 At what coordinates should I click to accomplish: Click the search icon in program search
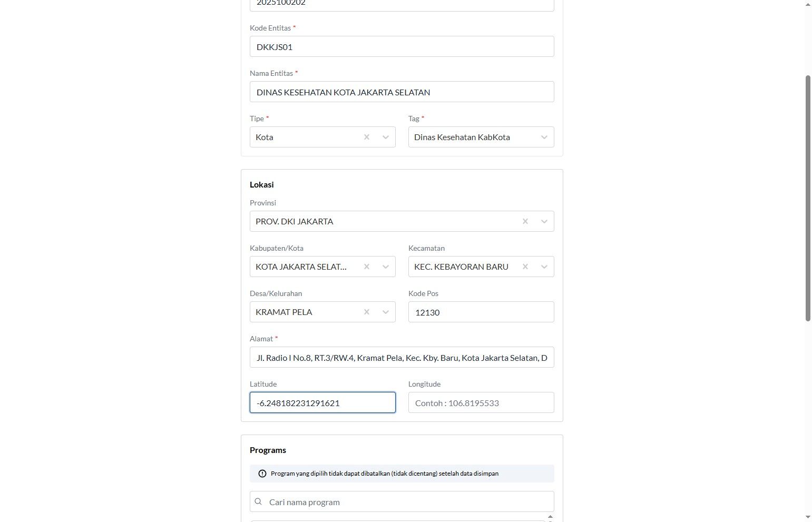coord(258,501)
